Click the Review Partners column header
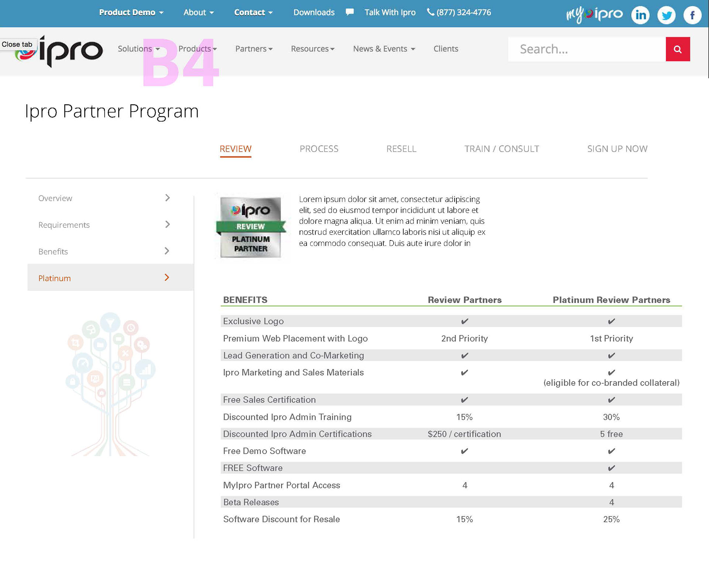This screenshot has width=709, height=588. pos(465,300)
